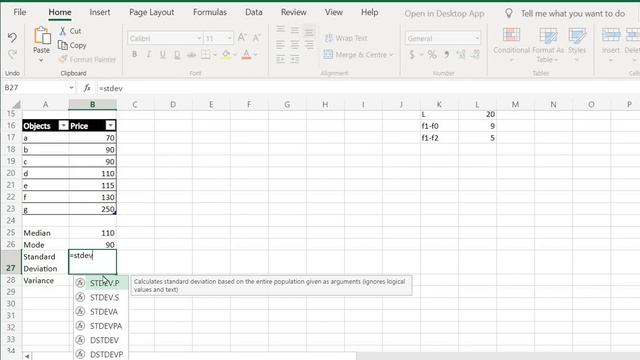The image size is (640, 360).
Task: Toggle Wrap Text
Action: [346, 38]
